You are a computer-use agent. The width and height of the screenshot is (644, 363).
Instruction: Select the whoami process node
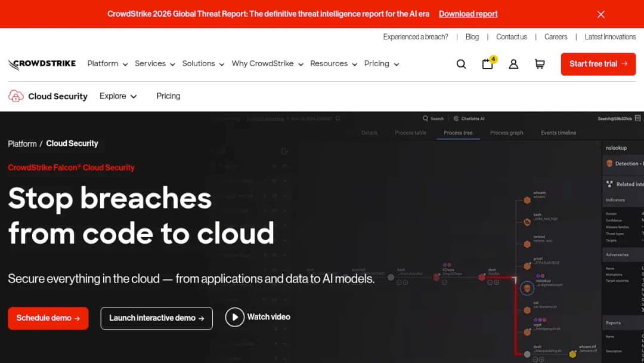[x=527, y=201]
